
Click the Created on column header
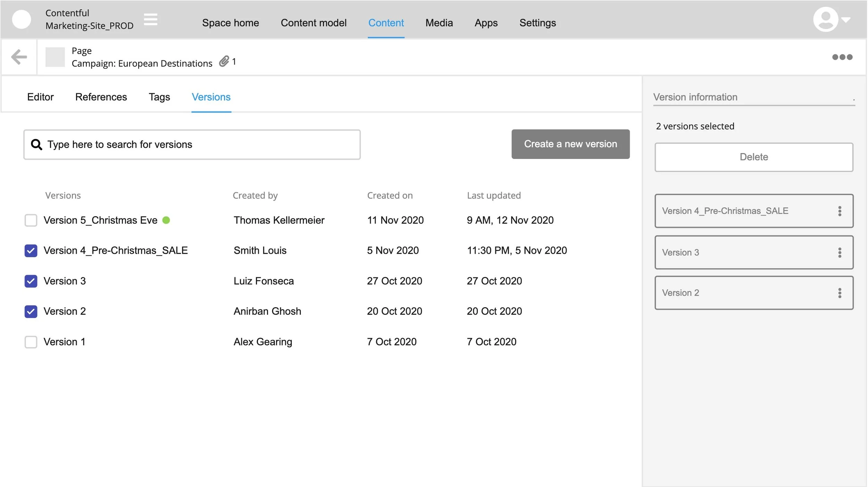pyautogui.click(x=390, y=196)
